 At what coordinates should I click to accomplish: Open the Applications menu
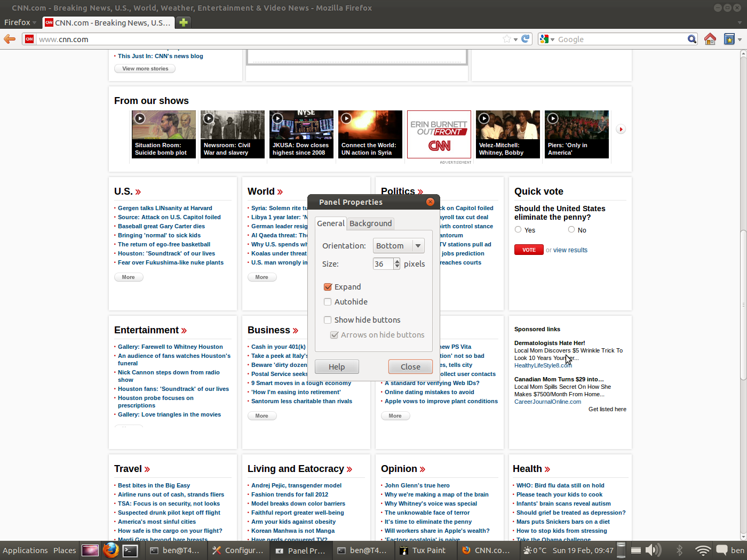tap(25, 550)
